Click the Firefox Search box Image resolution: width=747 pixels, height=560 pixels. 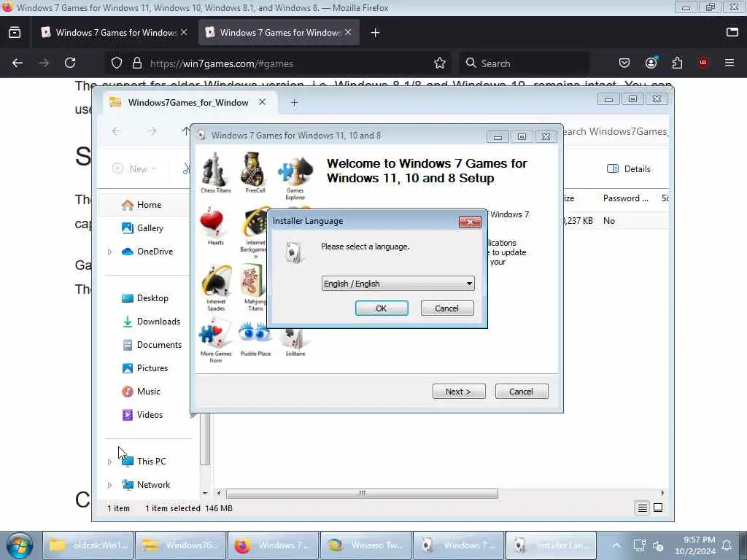524,63
